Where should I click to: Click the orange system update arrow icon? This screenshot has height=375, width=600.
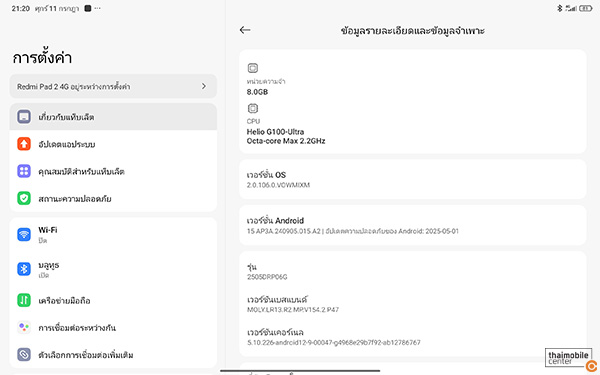pyautogui.click(x=24, y=144)
